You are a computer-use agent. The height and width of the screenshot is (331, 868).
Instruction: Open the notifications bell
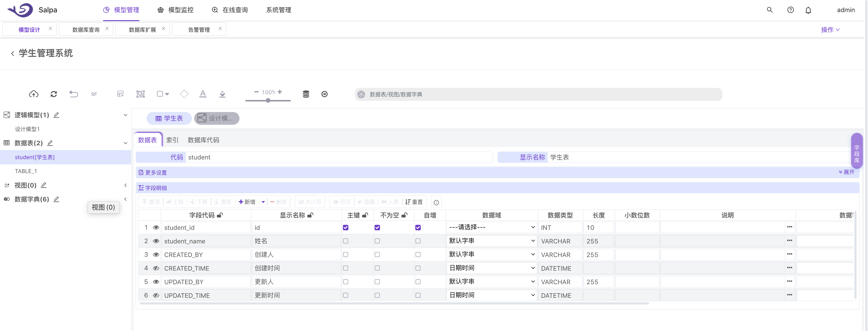(808, 10)
